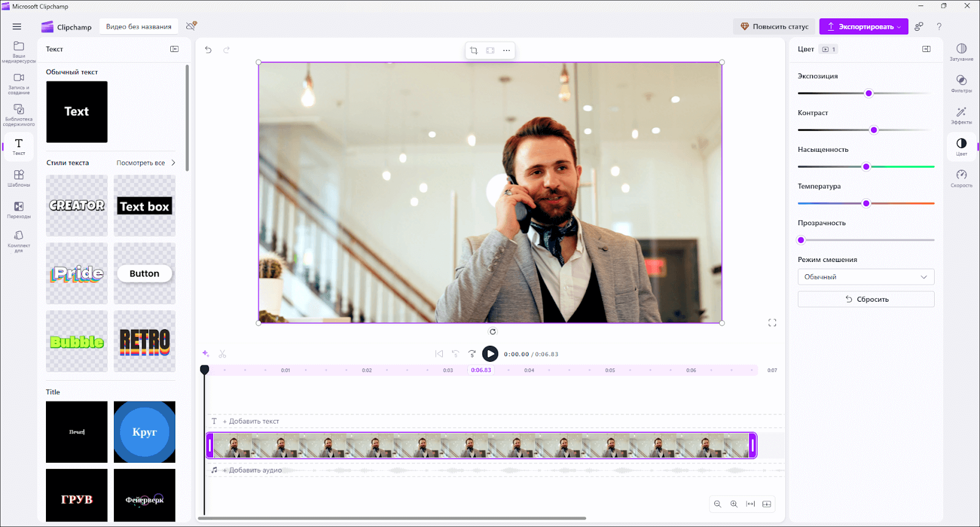Open the Эффекты effects tab
980x527 pixels.
(962, 115)
